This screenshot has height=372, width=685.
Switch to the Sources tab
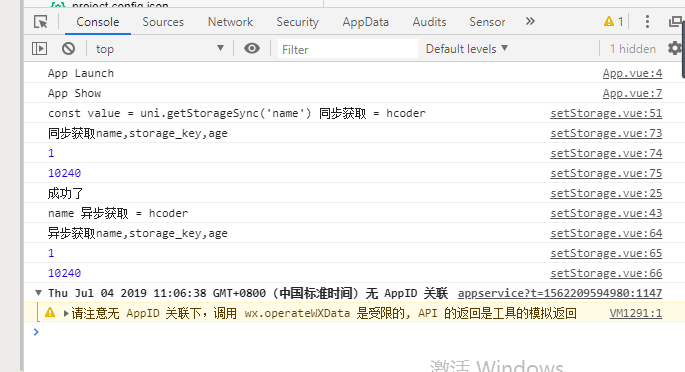click(x=163, y=22)
